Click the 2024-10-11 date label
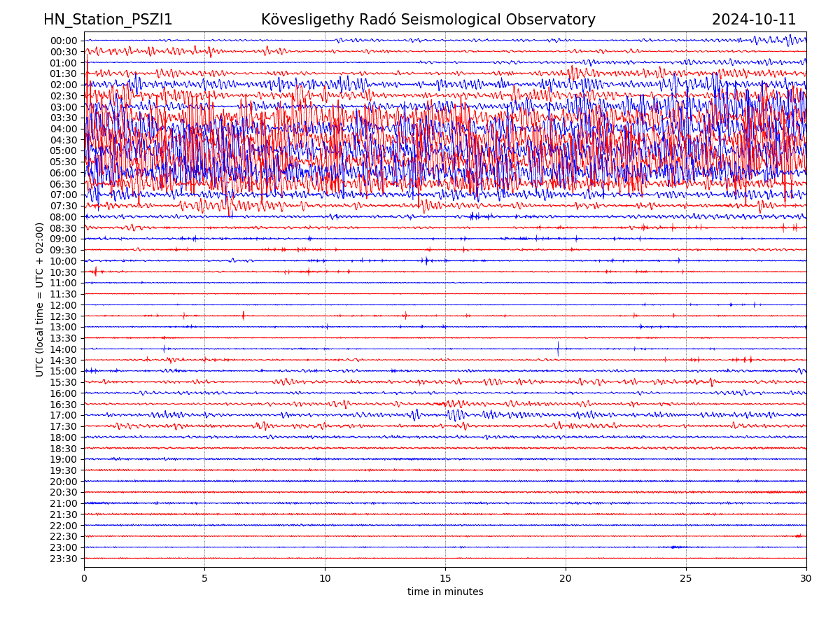The width and height of the screenshot is (840, 630). click(754, 20)
